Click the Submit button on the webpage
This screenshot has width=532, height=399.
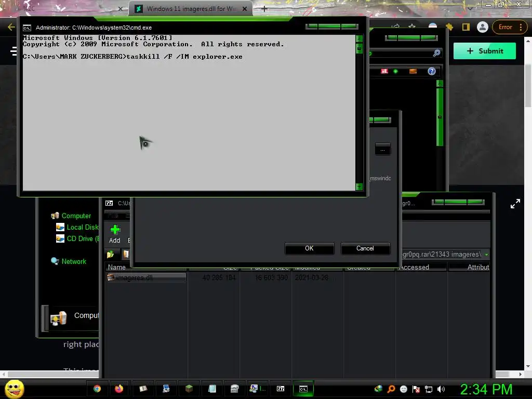point(485,51)
